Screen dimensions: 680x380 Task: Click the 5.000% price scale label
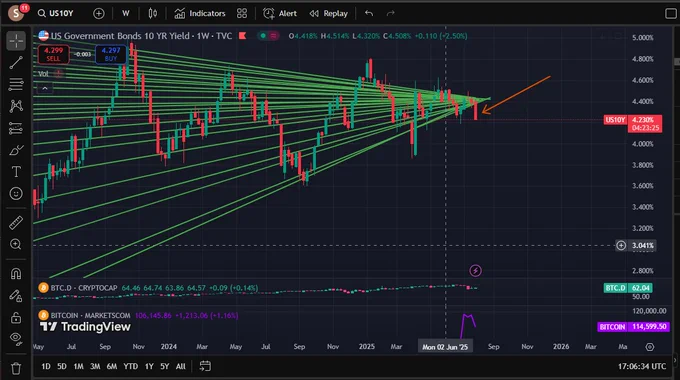point(643,38)
